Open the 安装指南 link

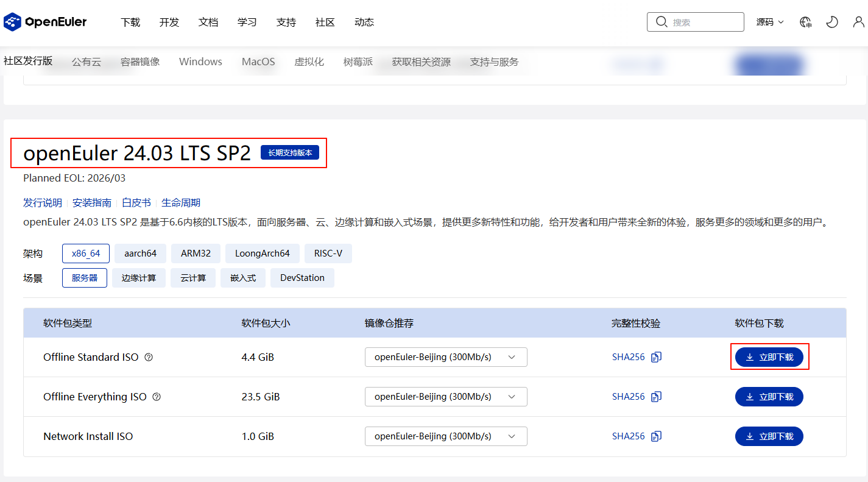click(92, 203)
